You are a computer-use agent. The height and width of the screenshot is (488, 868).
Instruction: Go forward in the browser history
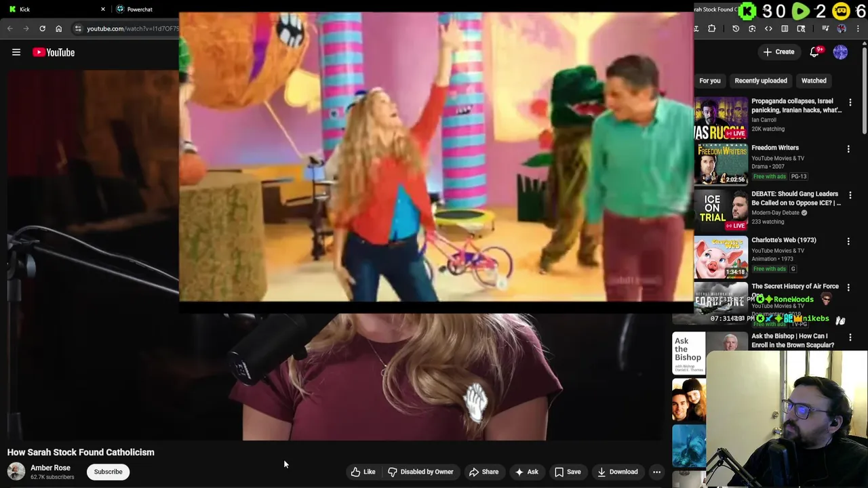pos(26,28)
